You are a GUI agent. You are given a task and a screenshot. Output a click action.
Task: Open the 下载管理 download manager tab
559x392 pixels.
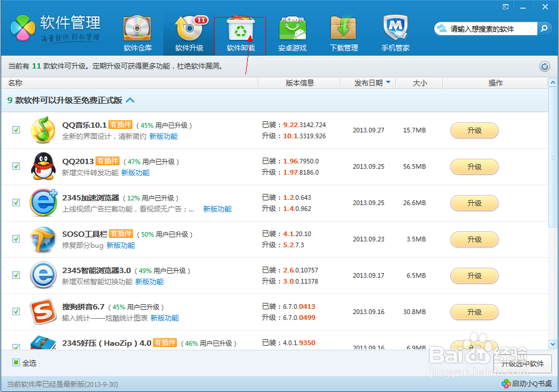(x=344, y=34)
